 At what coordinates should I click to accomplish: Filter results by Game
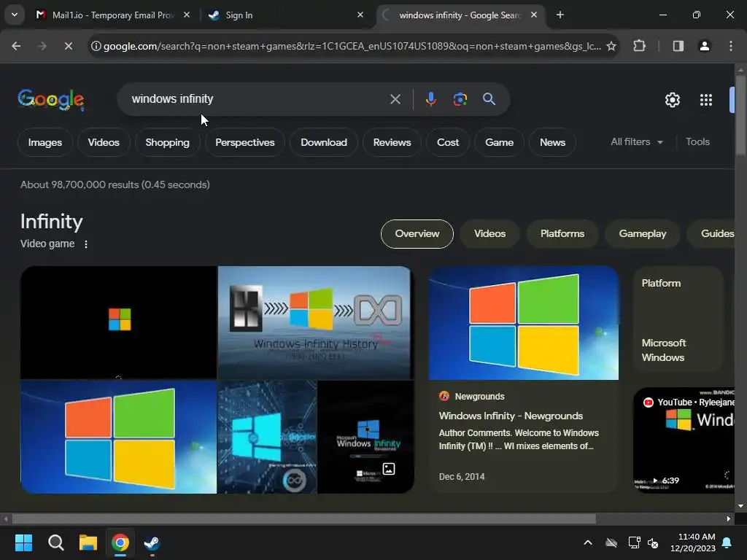[499, 142]
